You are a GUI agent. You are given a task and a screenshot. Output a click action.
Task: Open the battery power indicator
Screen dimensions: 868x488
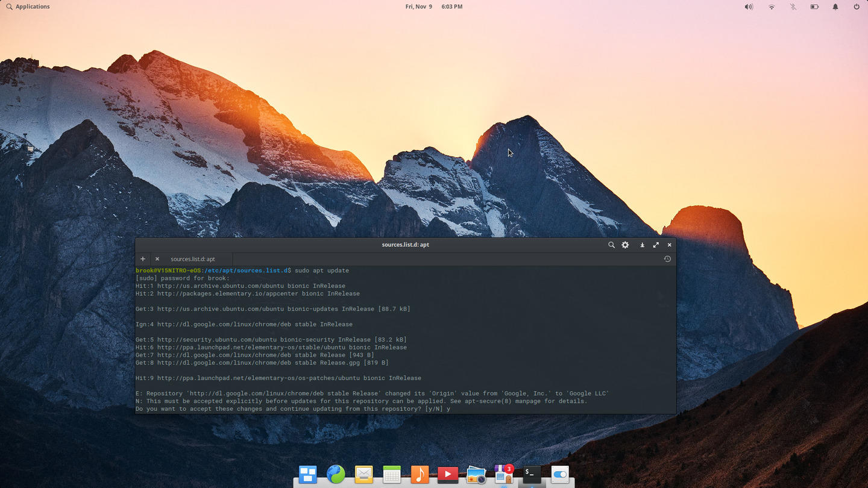click(x=814, y=7)
